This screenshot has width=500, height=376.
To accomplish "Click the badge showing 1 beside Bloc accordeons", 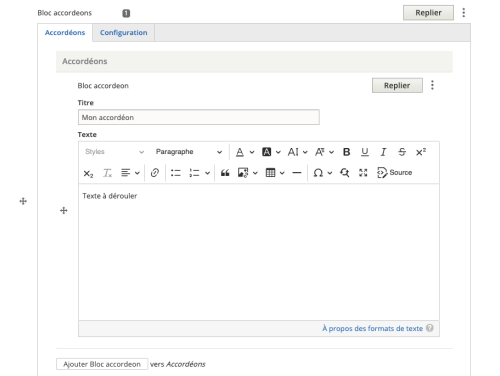I will (x=126, y=13).
